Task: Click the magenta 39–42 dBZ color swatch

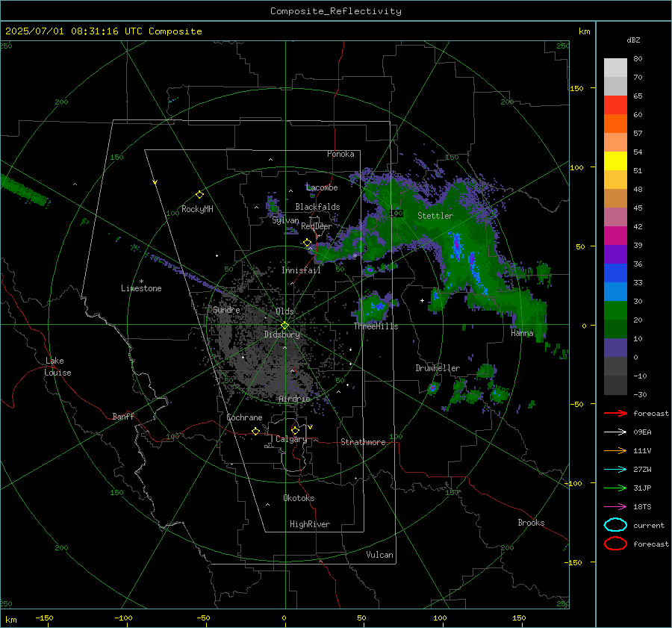Action: click(x=615, y=236)
